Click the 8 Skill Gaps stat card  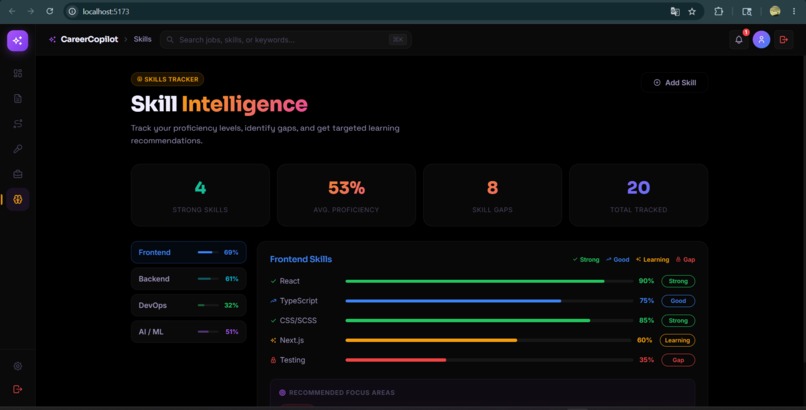coord(492,195)
